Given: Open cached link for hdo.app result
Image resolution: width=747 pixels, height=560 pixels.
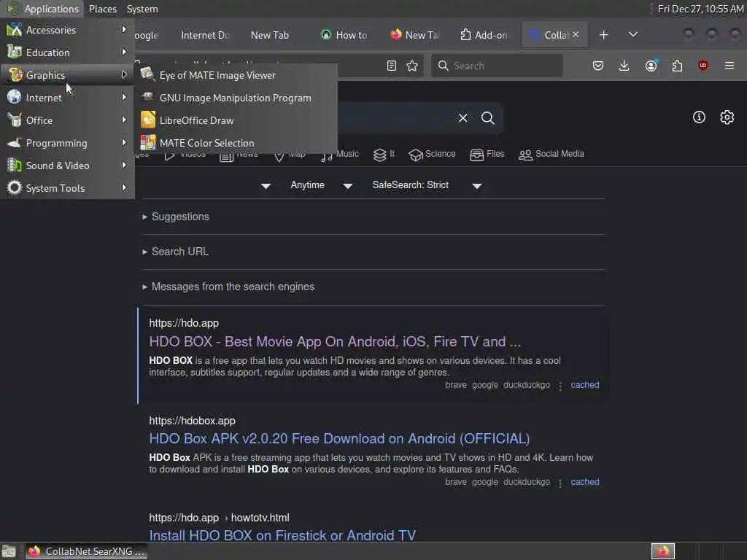Looking at the screenshot, I should tap(584, 385).
